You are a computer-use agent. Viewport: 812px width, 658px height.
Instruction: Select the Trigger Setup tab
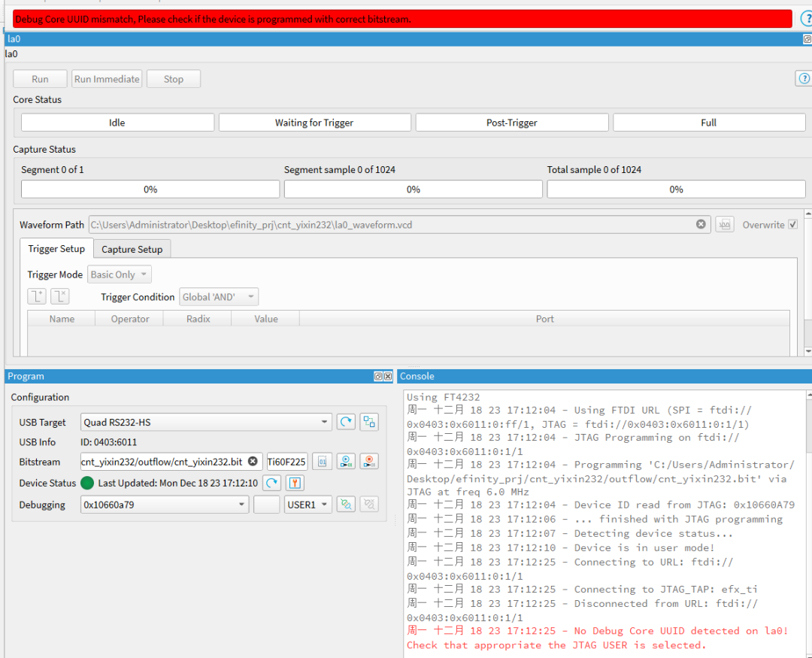coord(56,249)
